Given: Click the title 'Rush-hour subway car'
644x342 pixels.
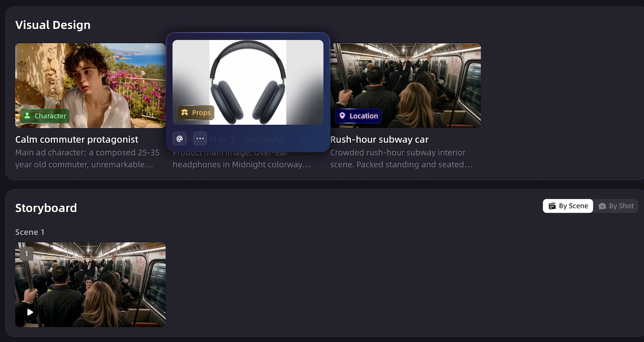Looking at the screenshot, I should pyautogui.click(x=379, y=140).
